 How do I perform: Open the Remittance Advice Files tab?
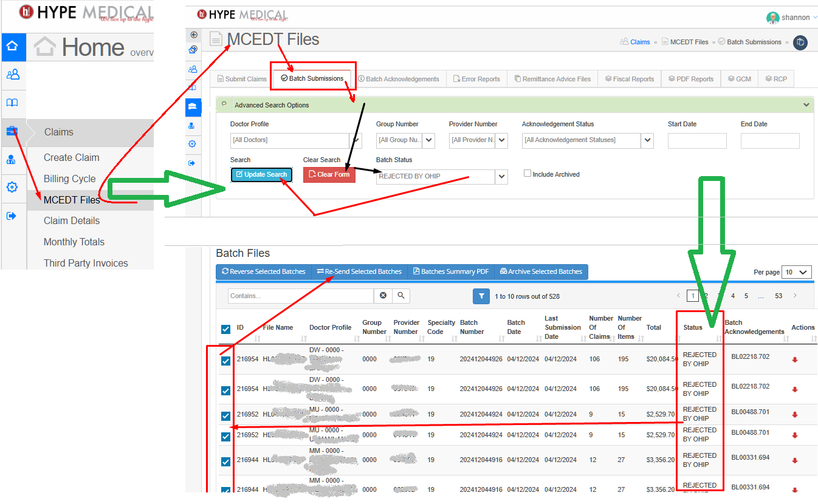pyautogui.click(x=552, y=79)
